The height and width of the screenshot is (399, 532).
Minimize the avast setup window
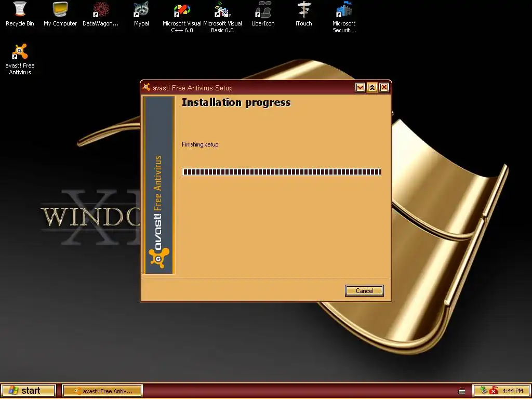point(360,88)
